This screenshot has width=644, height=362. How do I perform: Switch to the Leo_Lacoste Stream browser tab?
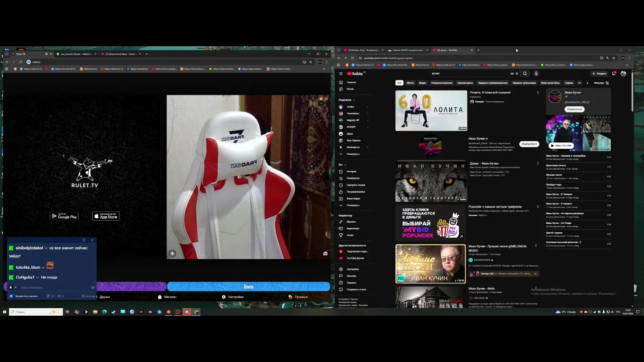coord(76,54)
